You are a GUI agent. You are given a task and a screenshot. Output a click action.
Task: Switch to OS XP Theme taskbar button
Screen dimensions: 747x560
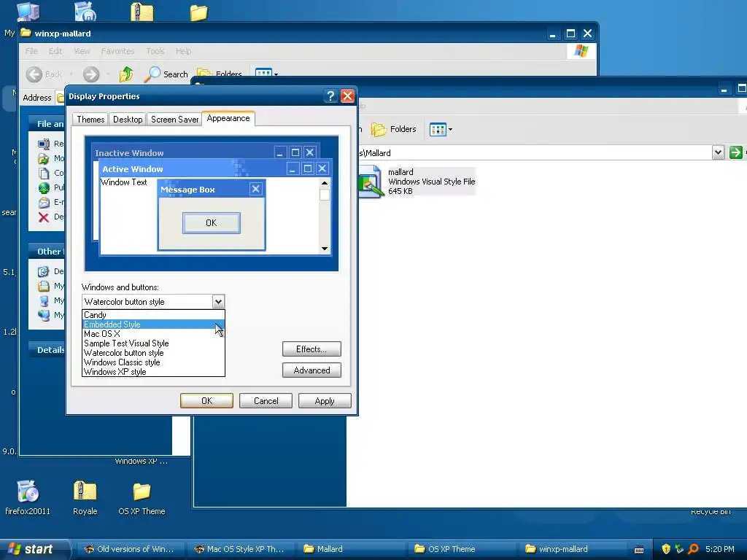coord(461,549)
